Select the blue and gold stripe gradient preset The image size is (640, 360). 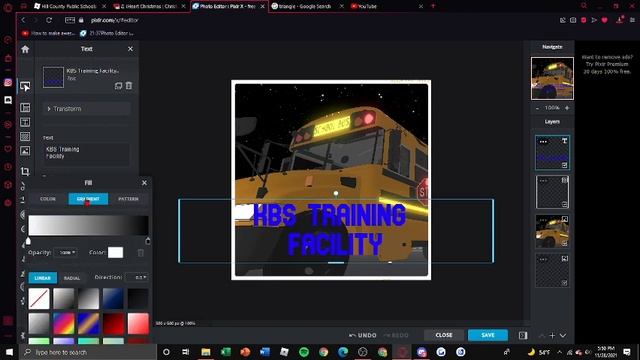89,324
